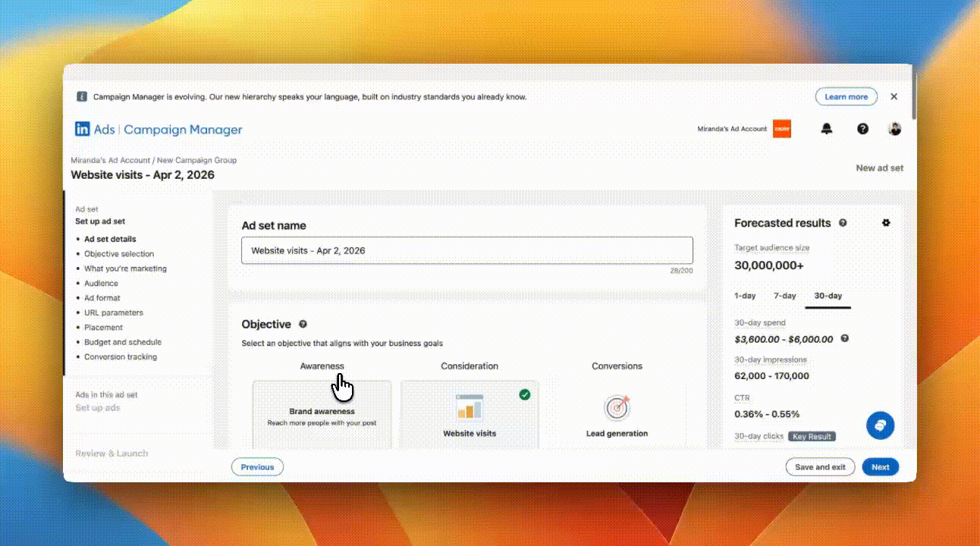Jump to URL parameters in the sidebar
980x546 pixels.
point(114,312)
